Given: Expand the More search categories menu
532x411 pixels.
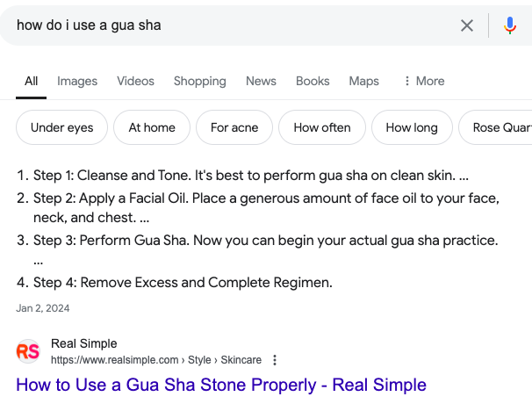Looking at the screenshot, I should 423,81.
